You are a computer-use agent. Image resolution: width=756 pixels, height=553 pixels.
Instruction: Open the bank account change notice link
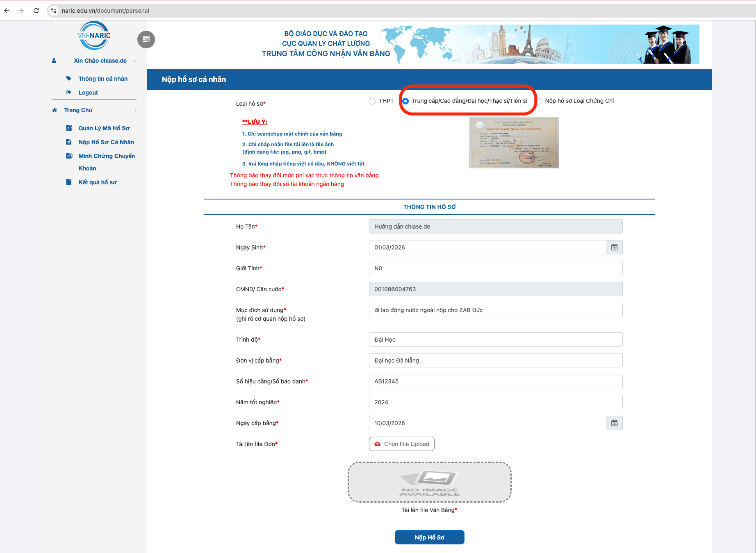287,184
